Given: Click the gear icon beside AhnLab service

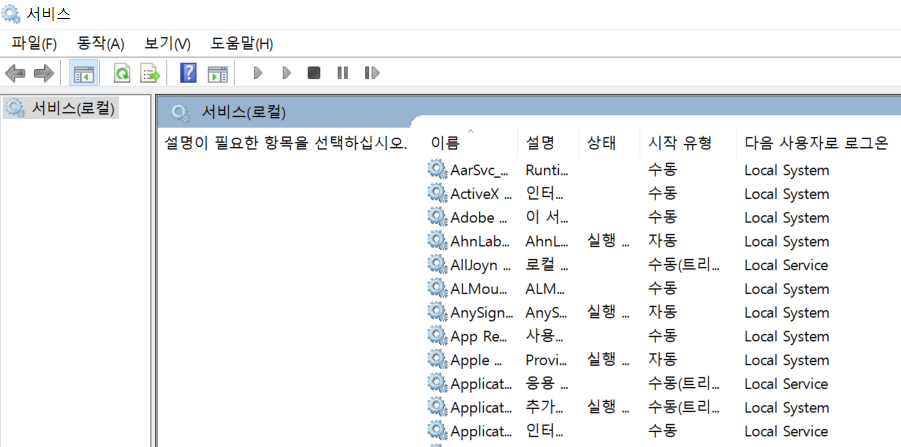Looking at the screenshot, I should pyautogui.click(x=437, y=241).
